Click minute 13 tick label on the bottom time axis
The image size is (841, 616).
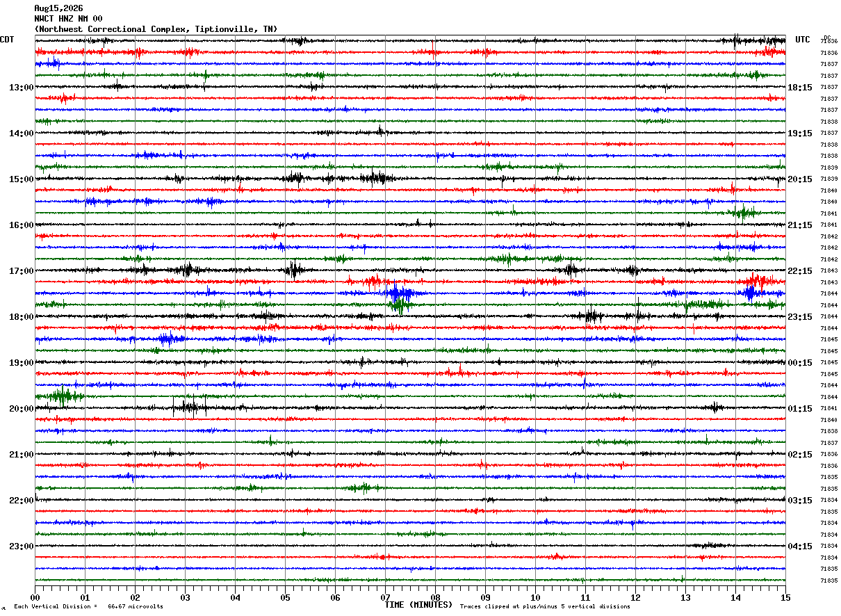[685, 598]
